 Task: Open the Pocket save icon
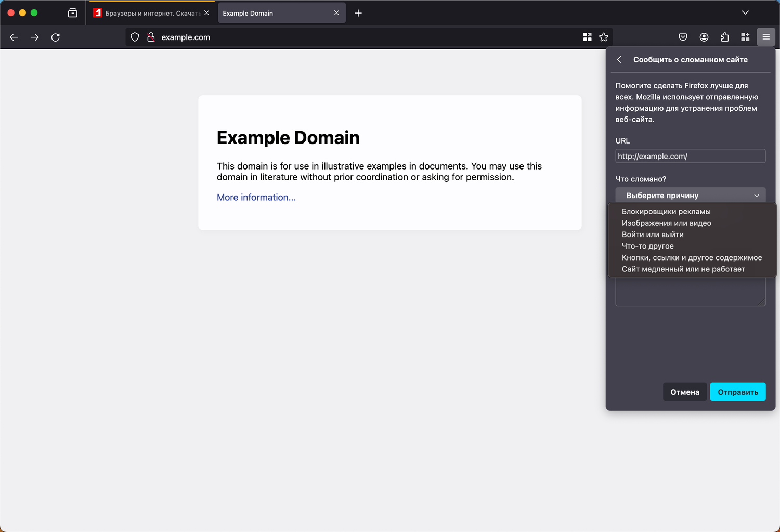coord(683,37)
